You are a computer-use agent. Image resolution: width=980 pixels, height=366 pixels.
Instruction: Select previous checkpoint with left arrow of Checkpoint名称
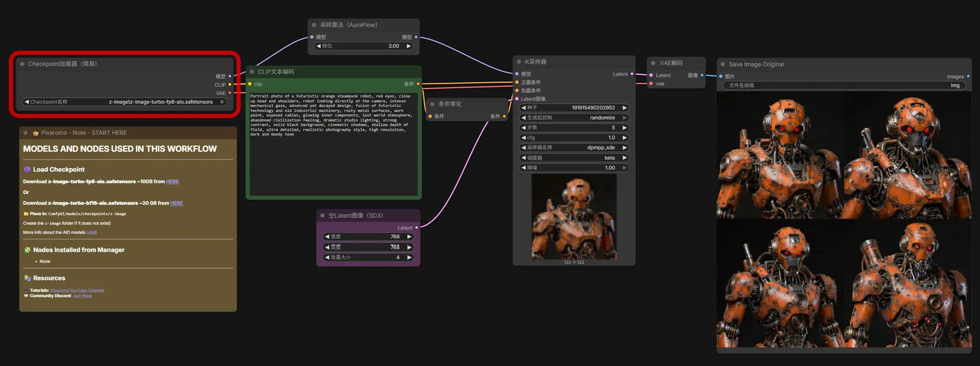pyautogui.click(x=26, y=102)
